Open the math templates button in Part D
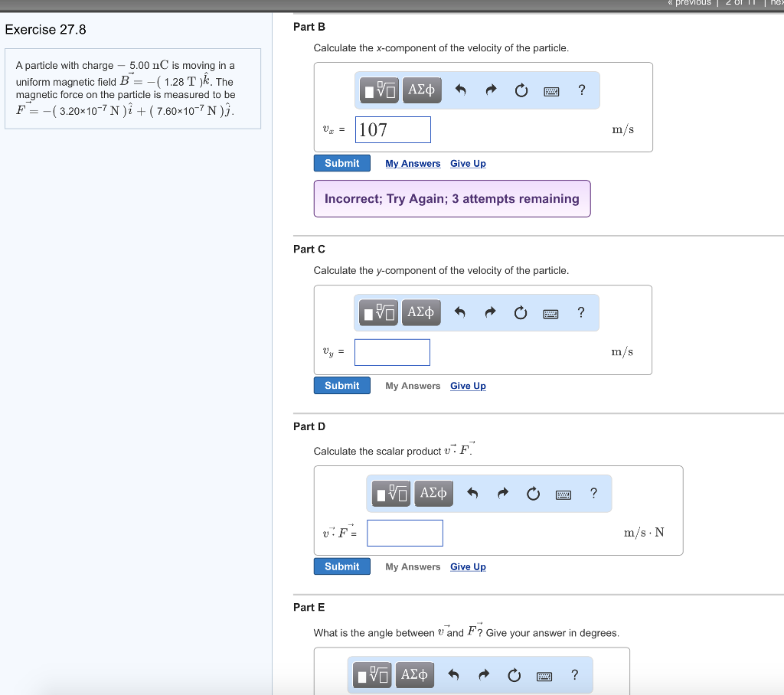 click(393, 494)
